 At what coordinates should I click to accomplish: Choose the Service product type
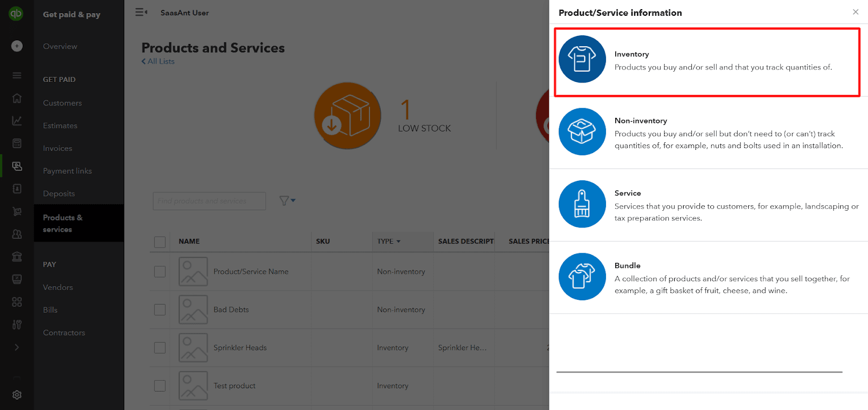[x=709, y=205]
